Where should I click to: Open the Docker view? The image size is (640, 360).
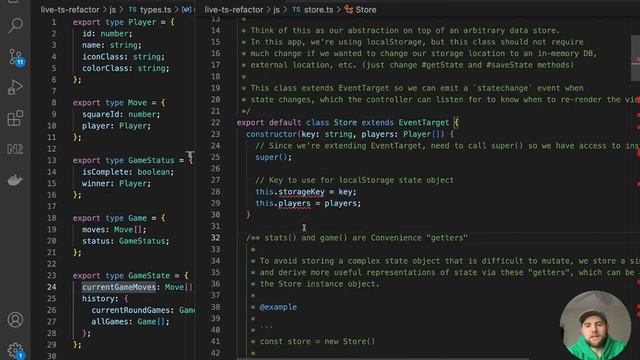pyautogui.click(x=15, y=180)
